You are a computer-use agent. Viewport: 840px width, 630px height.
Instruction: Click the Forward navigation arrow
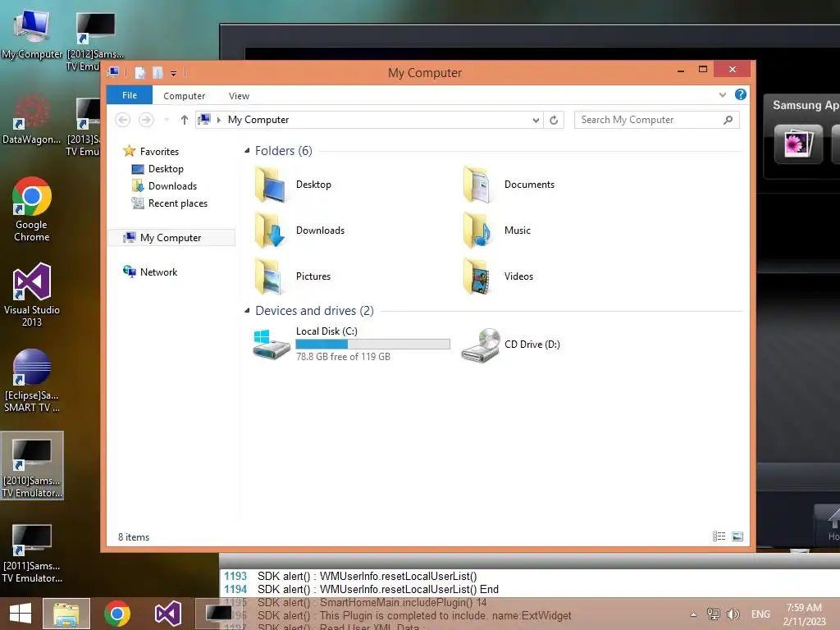pos(146,120)
